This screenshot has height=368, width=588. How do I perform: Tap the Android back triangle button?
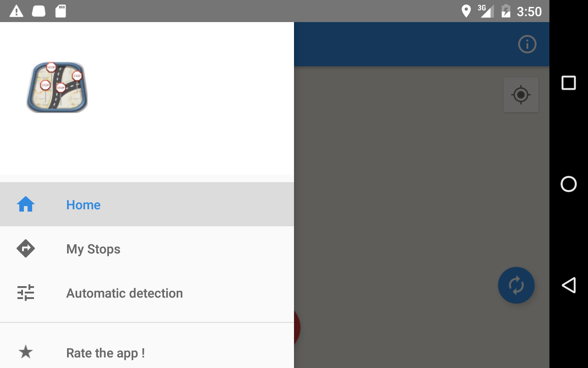[569, 285]
